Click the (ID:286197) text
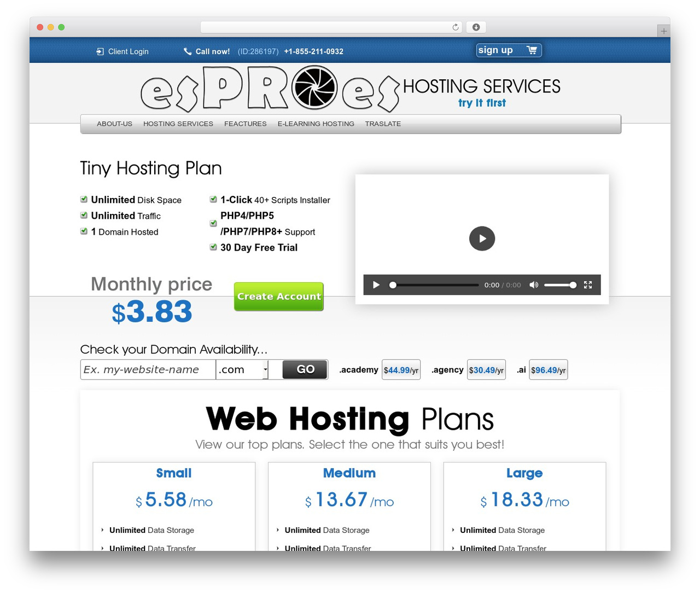The height and width of the screenshot is (593, 700). [x=258, y=51]
